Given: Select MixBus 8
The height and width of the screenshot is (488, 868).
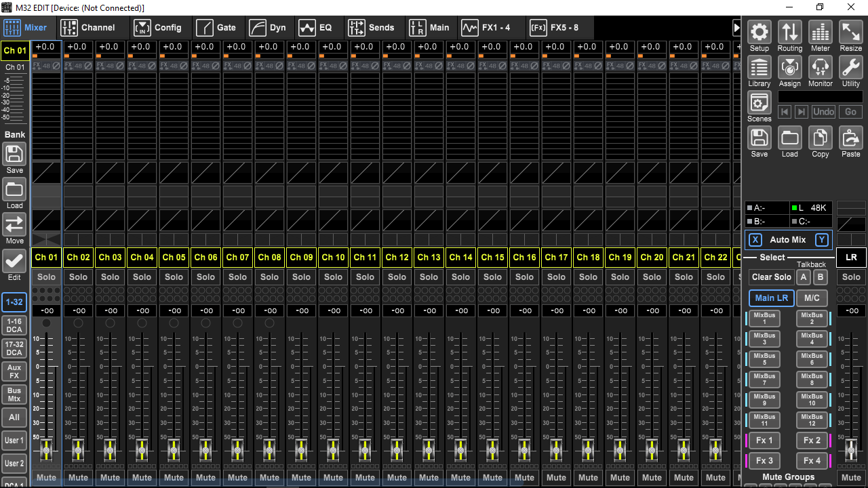Looking at the screenshot, I should tap(812, 379).
